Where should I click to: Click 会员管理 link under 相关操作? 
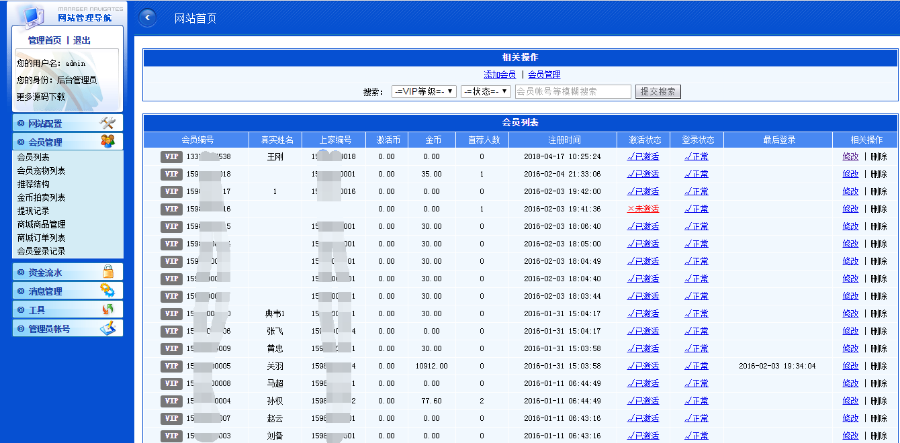[544, 75]
